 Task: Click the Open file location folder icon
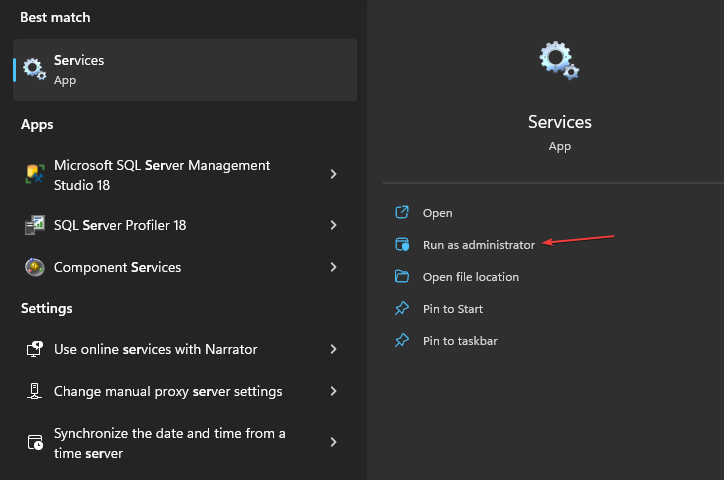[402, 276]
